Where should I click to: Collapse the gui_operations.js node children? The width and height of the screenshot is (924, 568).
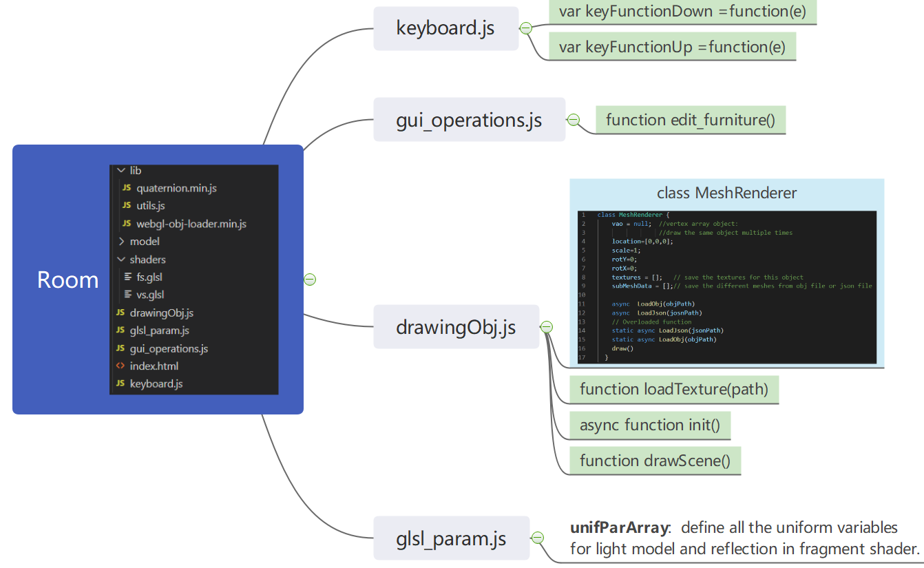(x=573, y=120)
